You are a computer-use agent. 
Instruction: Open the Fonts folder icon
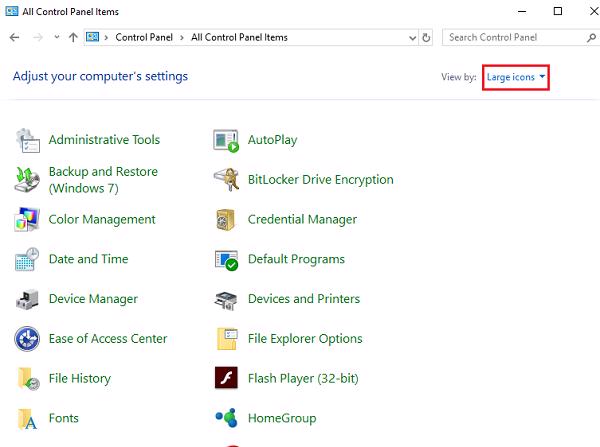tap(27, 419)
